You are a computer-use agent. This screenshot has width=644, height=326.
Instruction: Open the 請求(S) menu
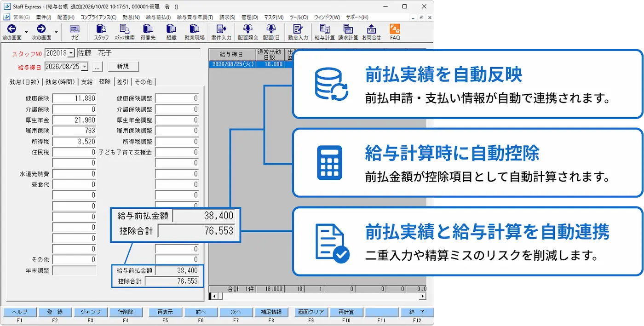(x=227, y=17)
